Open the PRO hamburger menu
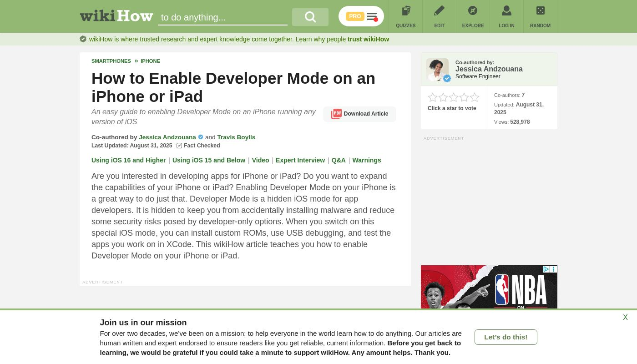 (x=372, y=17)
